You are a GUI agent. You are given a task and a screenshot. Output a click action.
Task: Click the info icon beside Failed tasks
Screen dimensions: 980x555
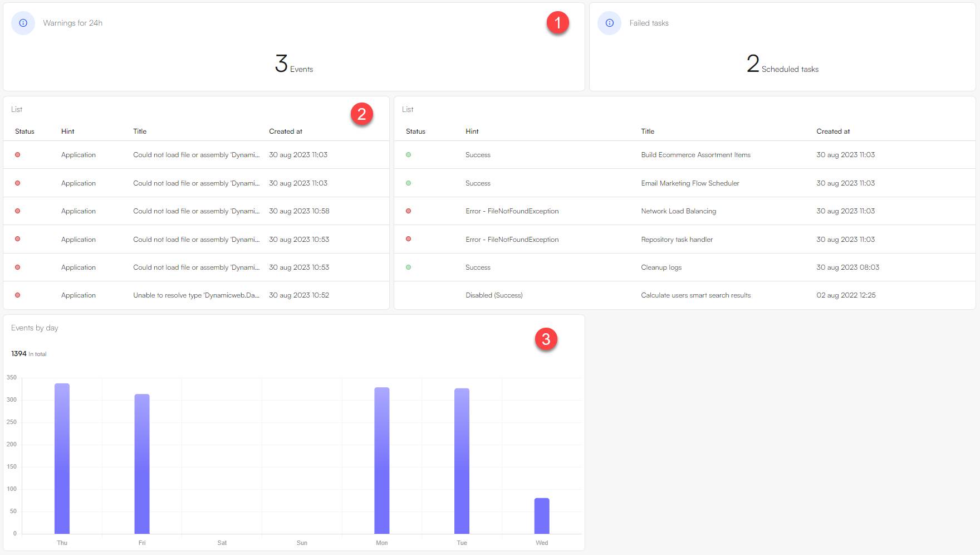coord(609,23)
